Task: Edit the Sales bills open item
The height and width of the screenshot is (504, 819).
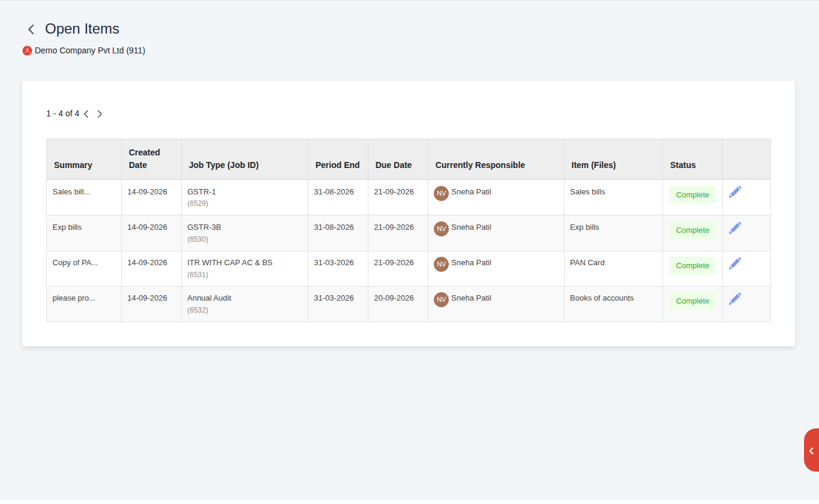Action: 735,192
